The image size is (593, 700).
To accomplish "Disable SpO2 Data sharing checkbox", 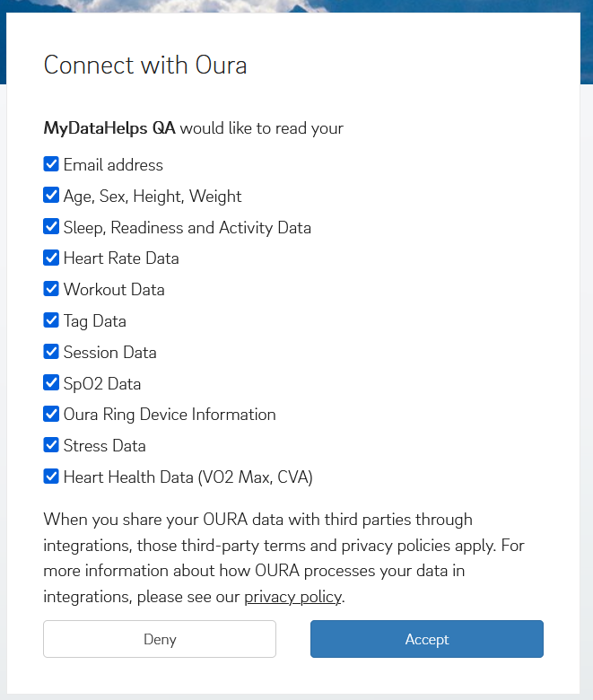I will [x=51, y=382].
